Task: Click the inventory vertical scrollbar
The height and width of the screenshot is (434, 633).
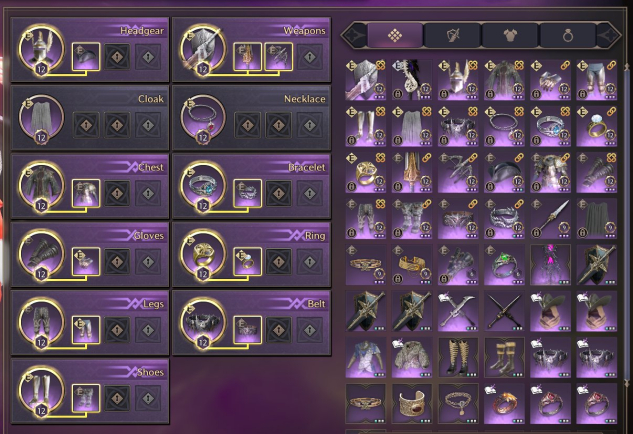Action: (627, 226)
